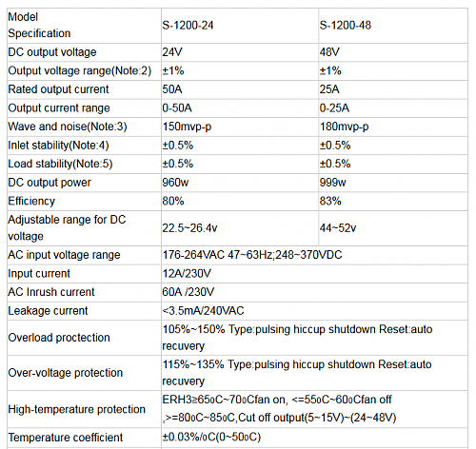Select the <3.5mA/240VAC leakage current value
The height and width of the screenshot is (449, 476).
click(x=203, y=311)
